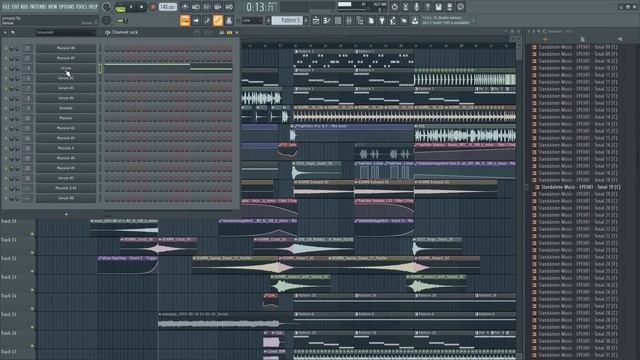Open the EDIT menu
The width and height of the screenshot is (640, 360).
pyautogui.click(x=16, y=7)
